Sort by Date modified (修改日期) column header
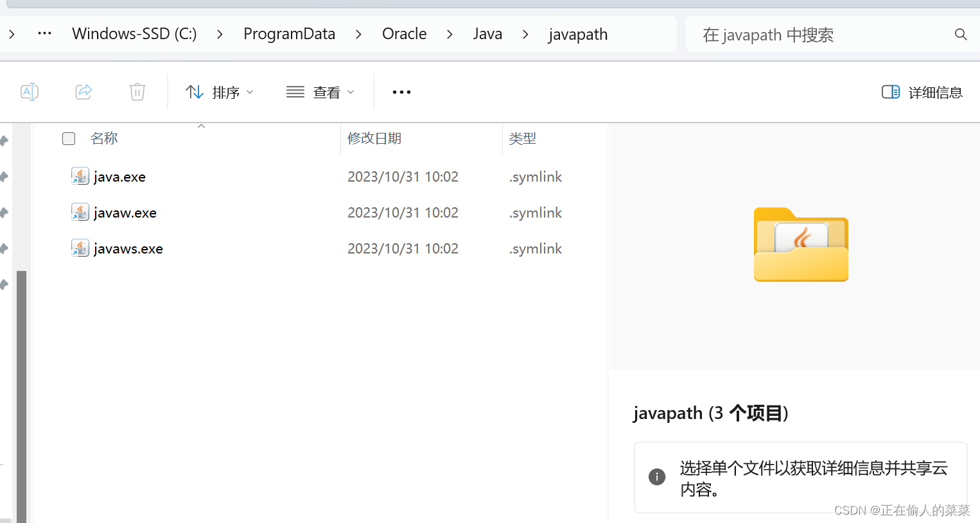The image size is (980, 523). click(x=374, y=139)
